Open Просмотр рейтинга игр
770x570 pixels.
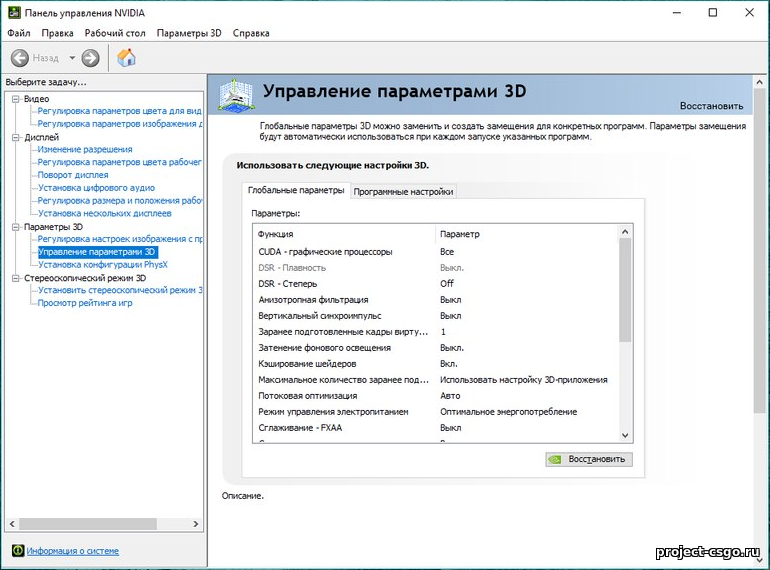85,303
